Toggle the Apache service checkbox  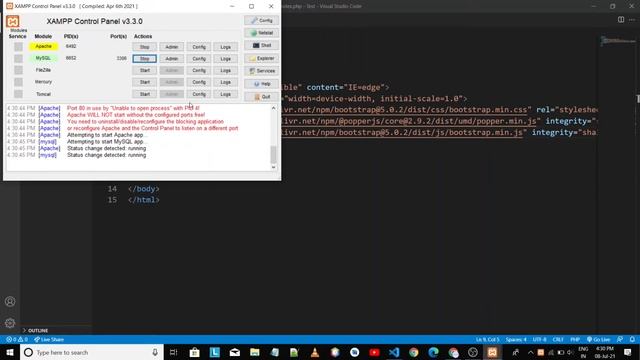click(x=18, y=47)
